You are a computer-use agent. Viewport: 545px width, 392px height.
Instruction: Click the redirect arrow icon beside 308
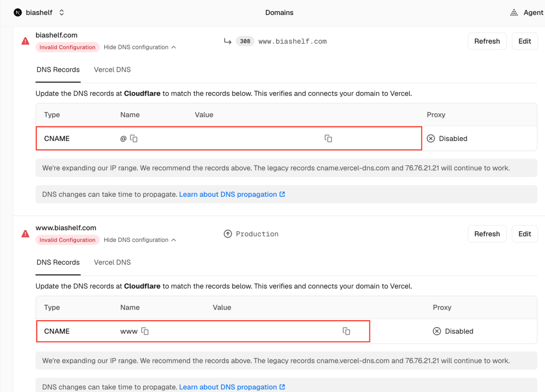click(228, 41)
